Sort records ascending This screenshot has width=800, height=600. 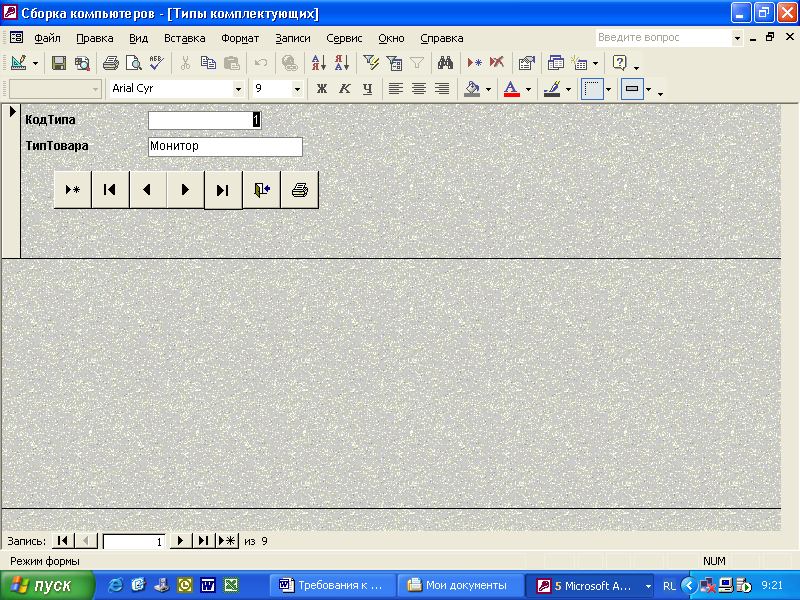tap(318, 63)
